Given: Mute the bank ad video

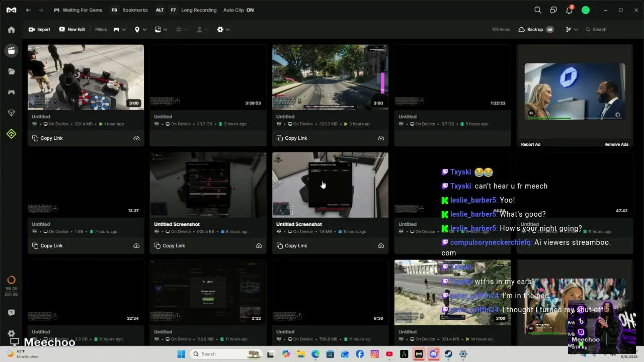Looking at the screenshot, I should 531,114.
